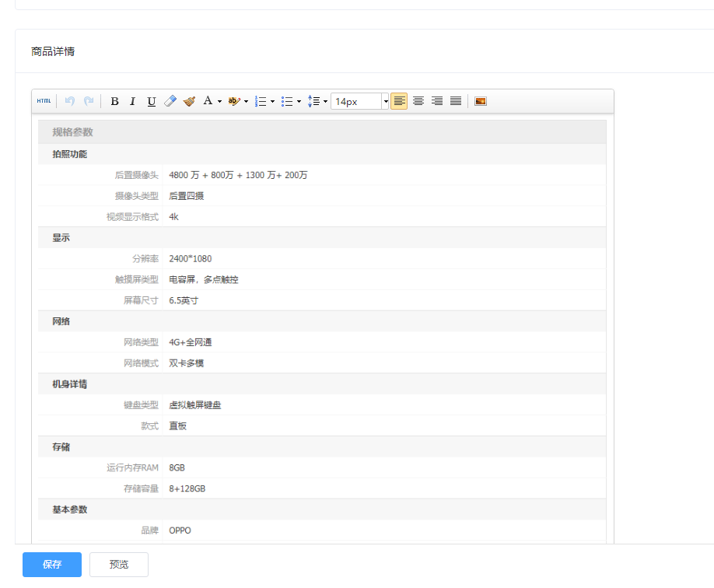The width and height of the screenshot is (714, 588).
Task: Apply font color with the A icon
Action: (x=208, y=101)
